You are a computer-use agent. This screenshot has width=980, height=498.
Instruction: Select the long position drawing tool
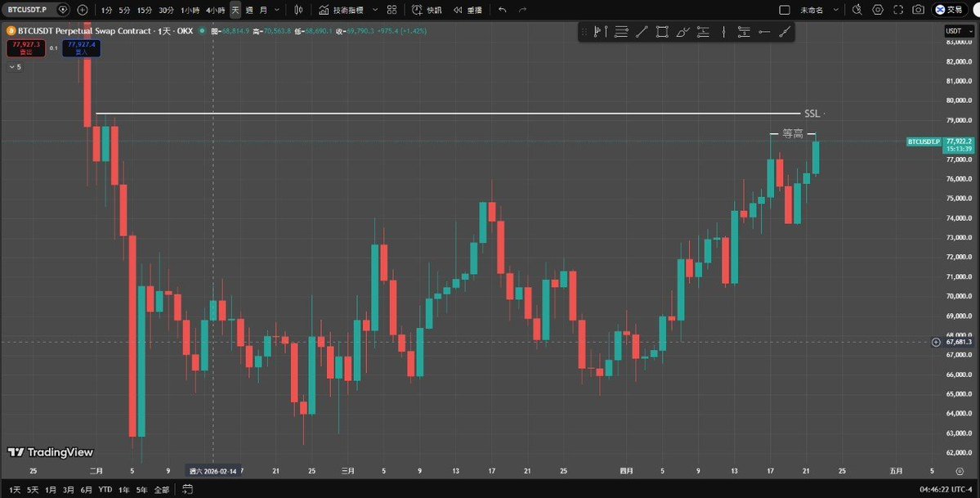tap(703, 32)
